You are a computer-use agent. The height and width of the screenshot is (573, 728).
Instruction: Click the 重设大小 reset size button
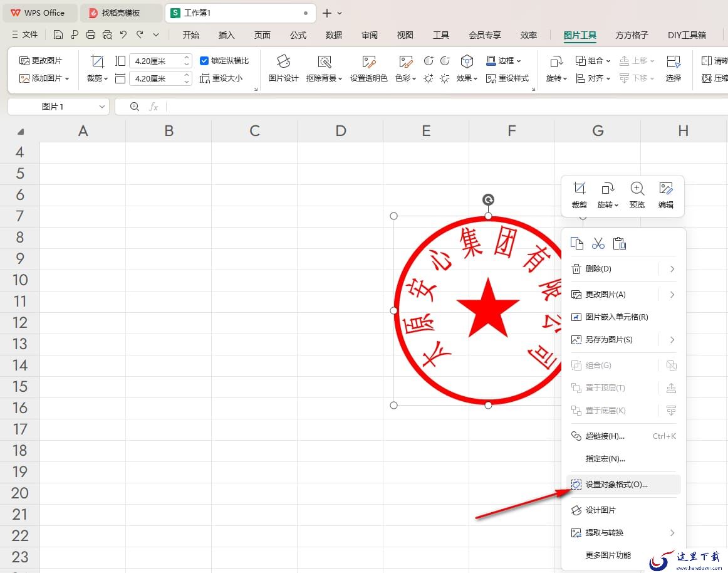point(221,78)
